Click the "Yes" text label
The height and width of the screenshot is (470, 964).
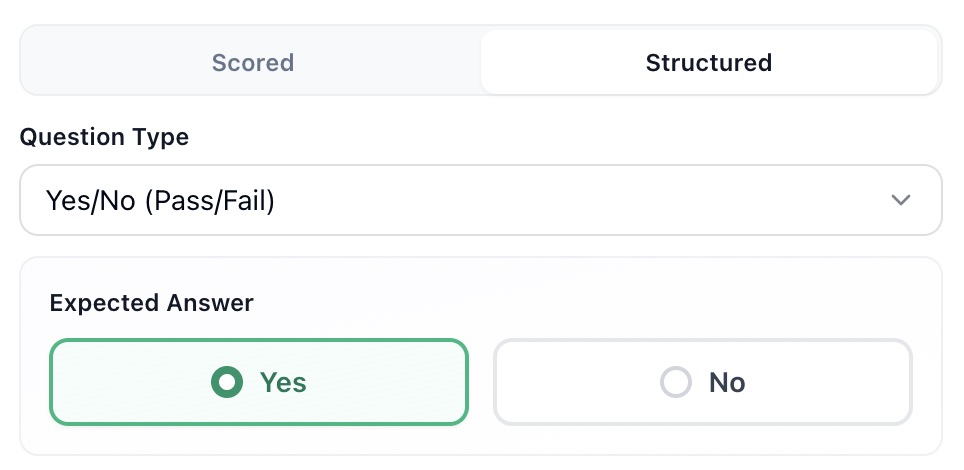tap(283, 382)
